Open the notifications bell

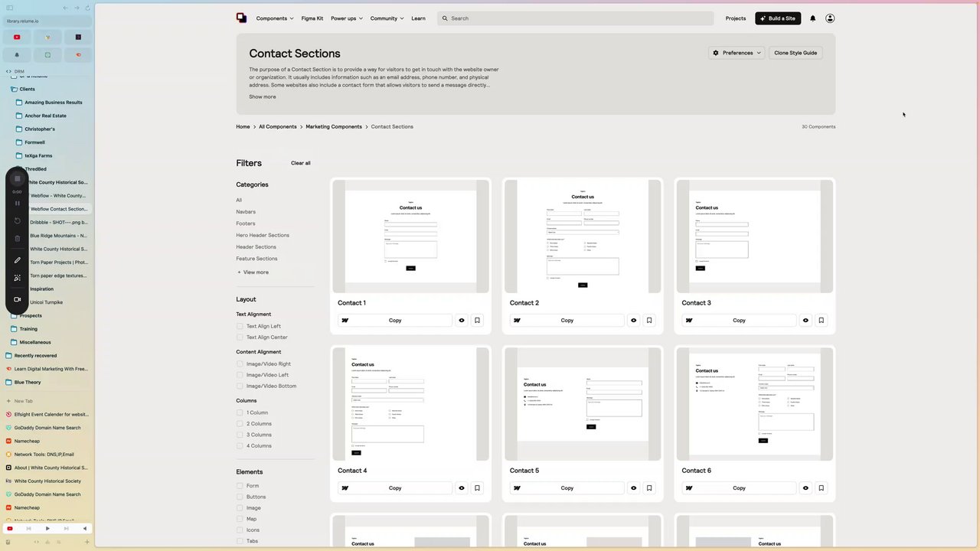tap(813, 18)
